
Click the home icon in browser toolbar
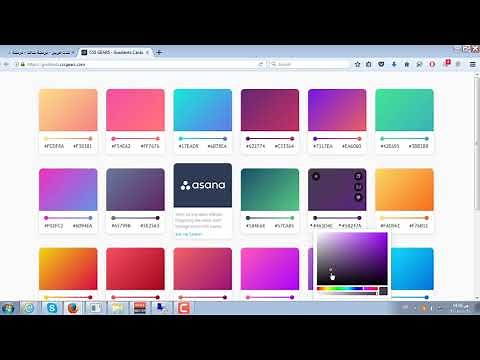[x=407, y=64]
